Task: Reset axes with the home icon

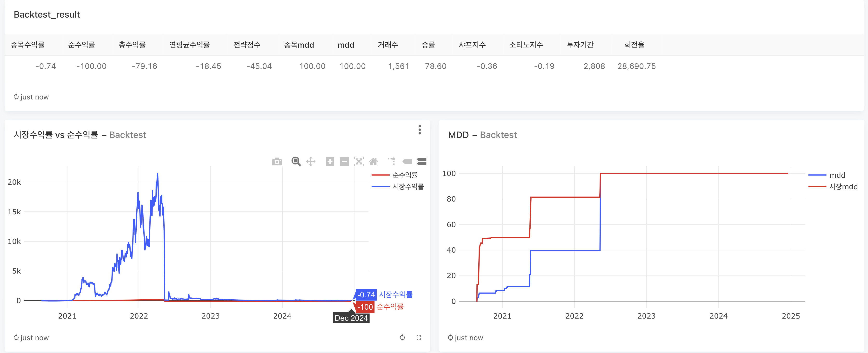Action: coord(373,161)
